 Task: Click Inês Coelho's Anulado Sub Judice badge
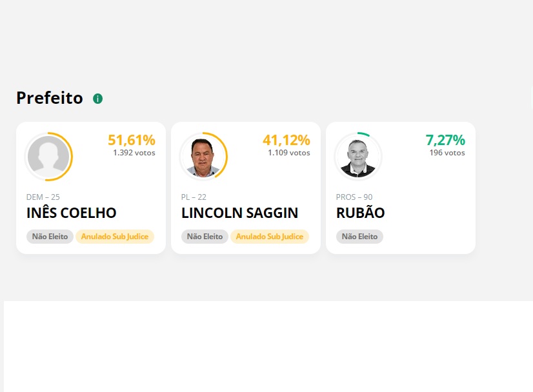tap(115, 237)
